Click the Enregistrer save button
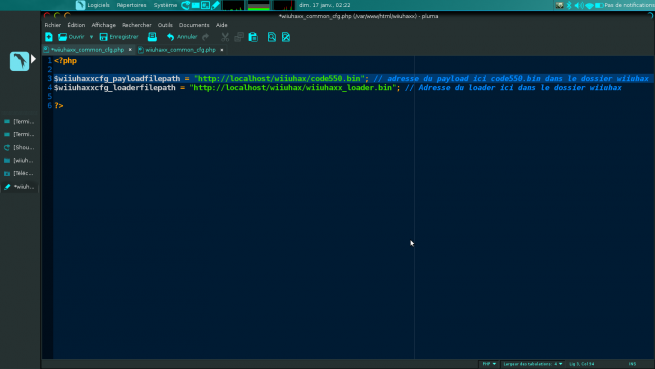 (x=119, y=37)
